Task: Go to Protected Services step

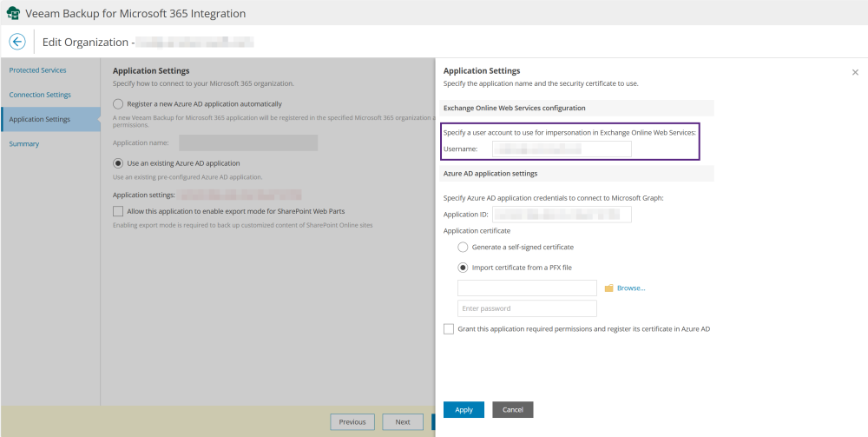Action: click(37, 70)
